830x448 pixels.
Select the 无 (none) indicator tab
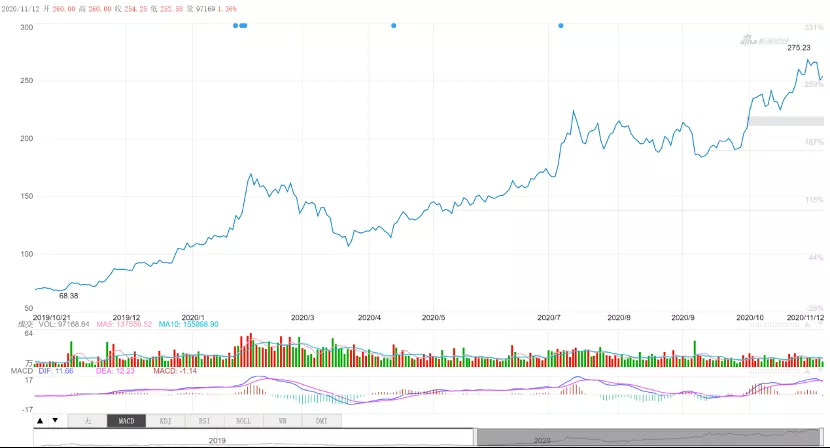87,421
